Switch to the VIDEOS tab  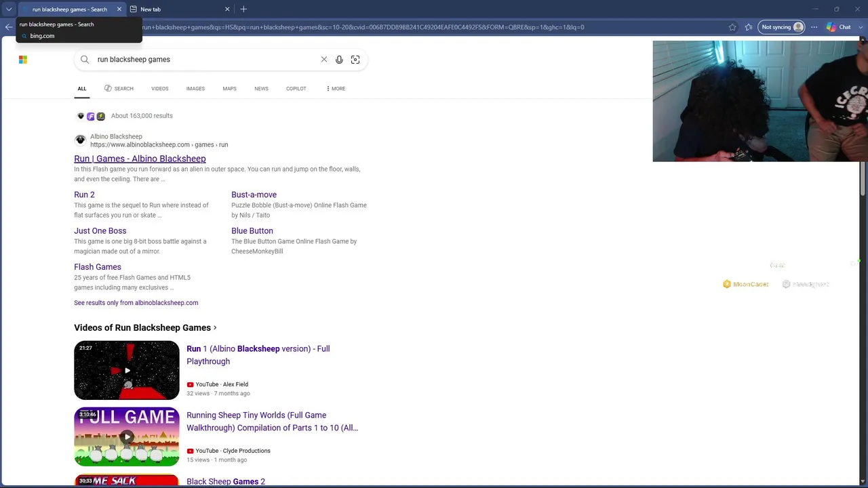pyautogui.click(x=160, y=89)
